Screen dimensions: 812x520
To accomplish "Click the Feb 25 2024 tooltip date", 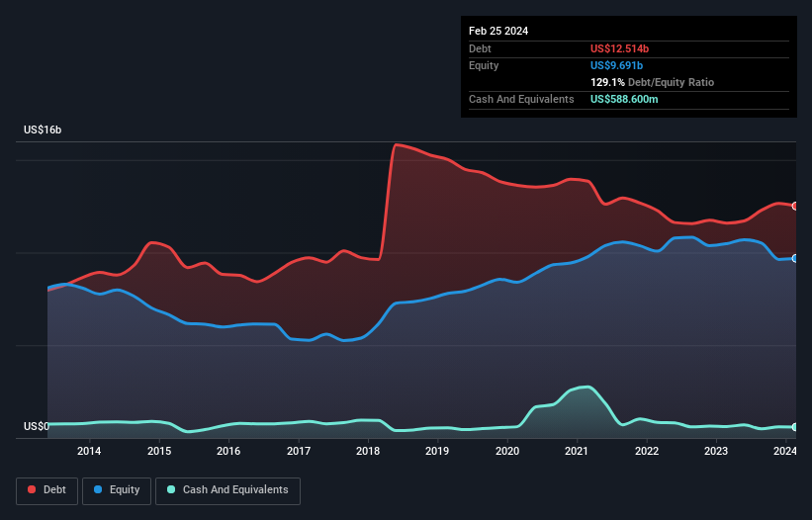I will [x=498, y=31].
